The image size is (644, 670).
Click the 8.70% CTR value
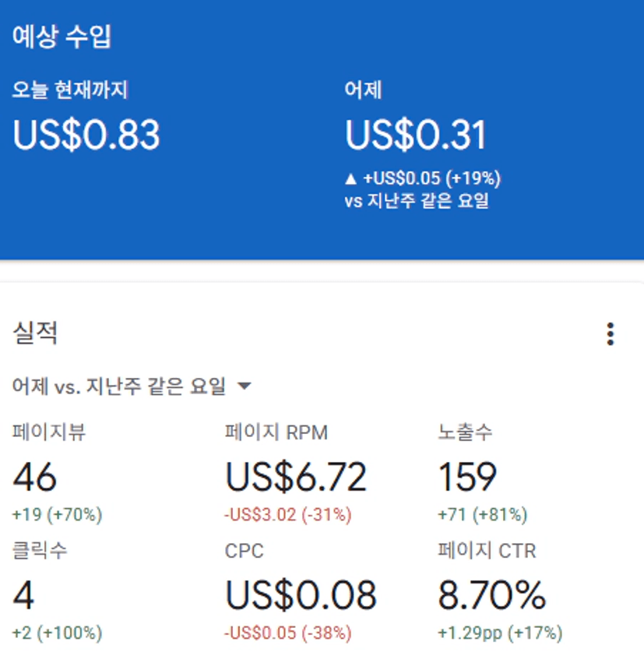[492, 595]
